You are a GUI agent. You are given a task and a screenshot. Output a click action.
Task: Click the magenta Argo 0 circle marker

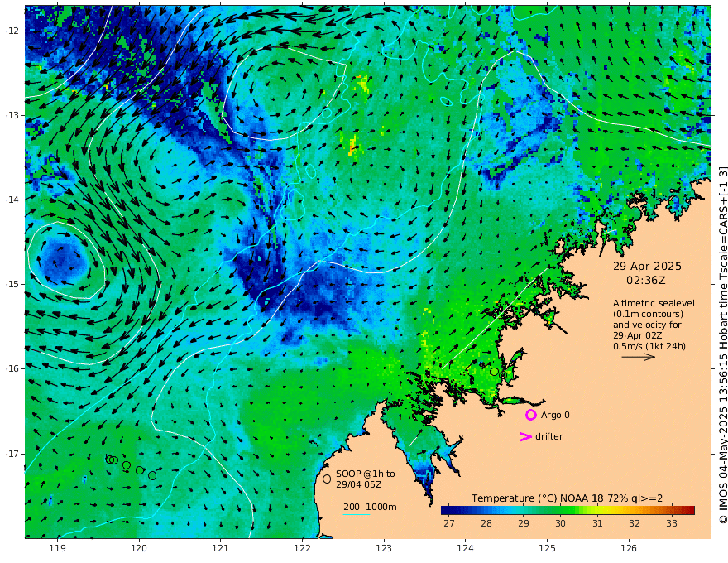click(530, 415)
